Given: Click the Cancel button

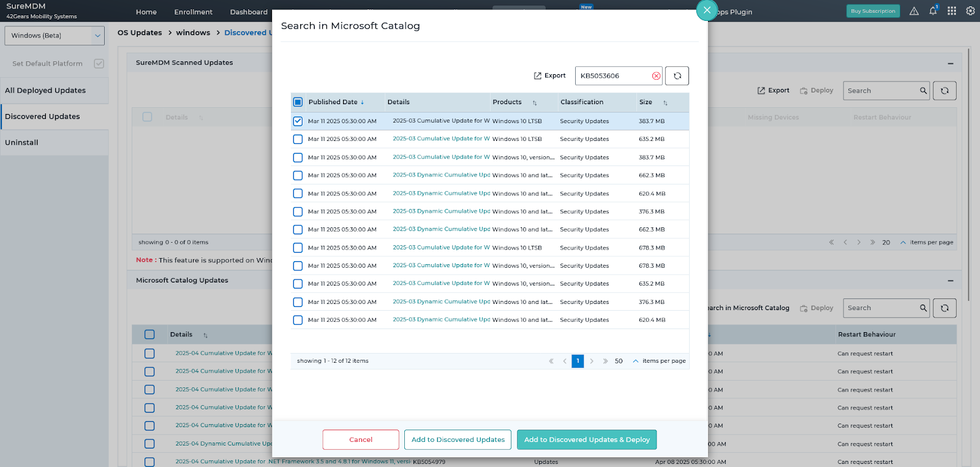Looking at the screenshot, I should [360, 439].
